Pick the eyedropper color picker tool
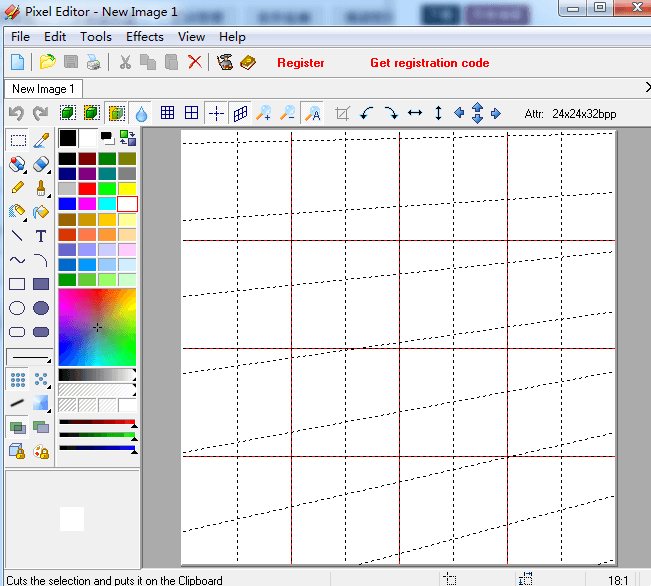Screen dimensions: 651x586 (41, 140)
